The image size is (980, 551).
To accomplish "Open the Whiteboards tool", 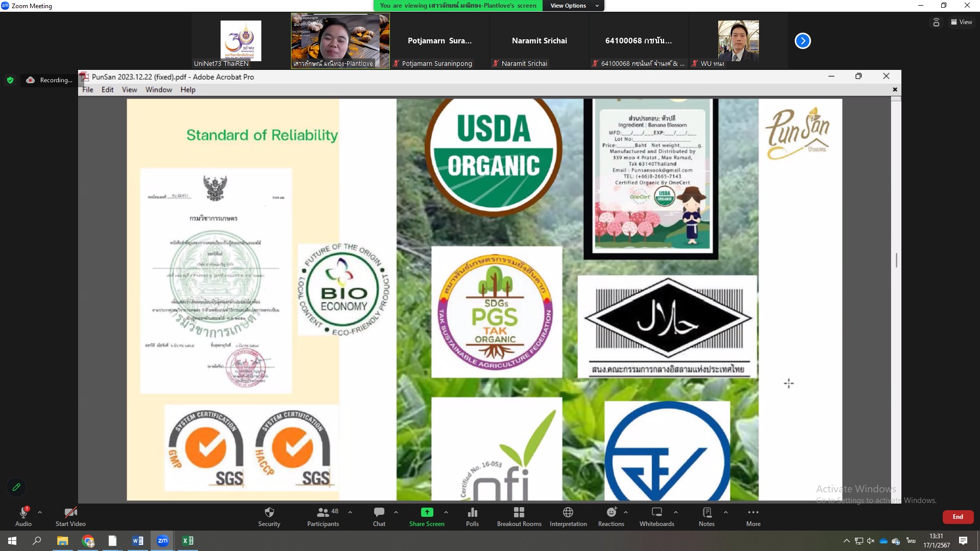I will 656,513.
